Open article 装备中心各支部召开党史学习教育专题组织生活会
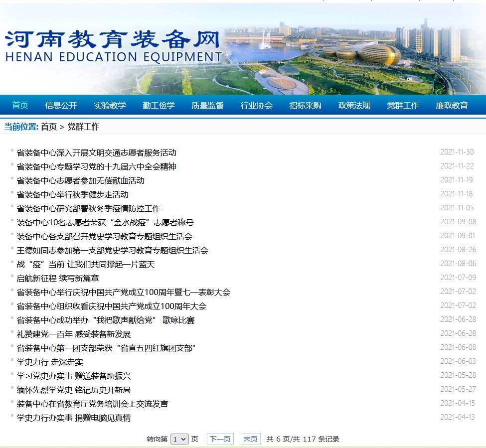Viewport: 486px width, 448px height. (x=105, y=236)
